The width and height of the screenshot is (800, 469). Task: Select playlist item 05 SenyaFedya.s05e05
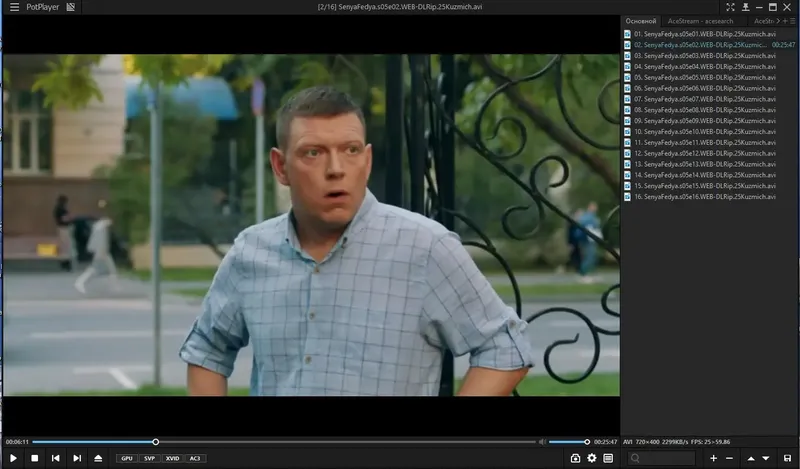(710, 78)
